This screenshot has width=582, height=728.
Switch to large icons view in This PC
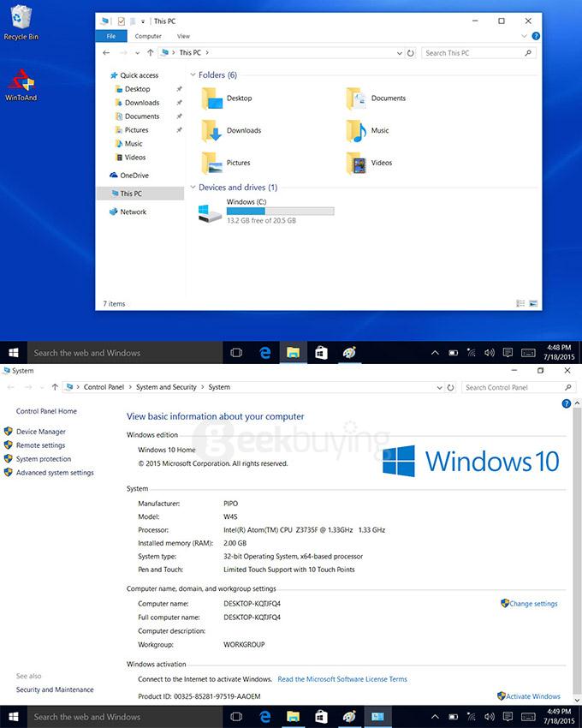pyautogui.click(x=533, y=304)
